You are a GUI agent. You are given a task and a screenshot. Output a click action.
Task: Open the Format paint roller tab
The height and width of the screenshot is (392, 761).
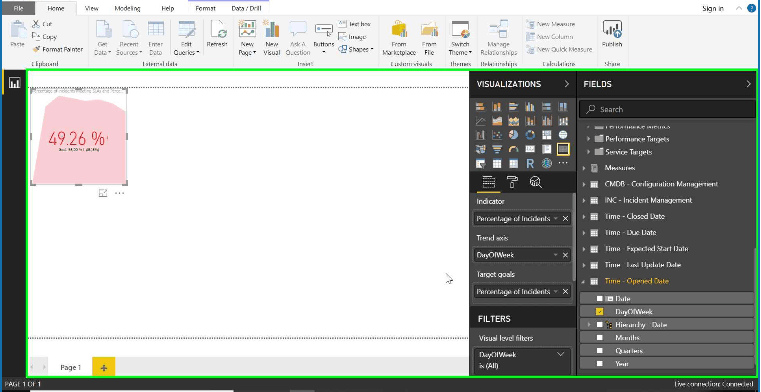pos(512,182)
